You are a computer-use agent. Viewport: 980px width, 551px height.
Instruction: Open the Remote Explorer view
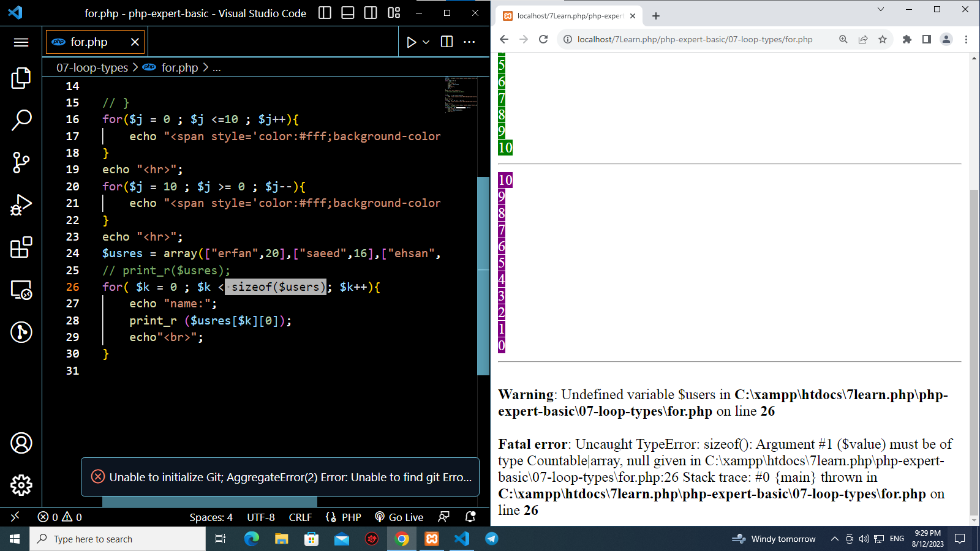coord(21,290)
